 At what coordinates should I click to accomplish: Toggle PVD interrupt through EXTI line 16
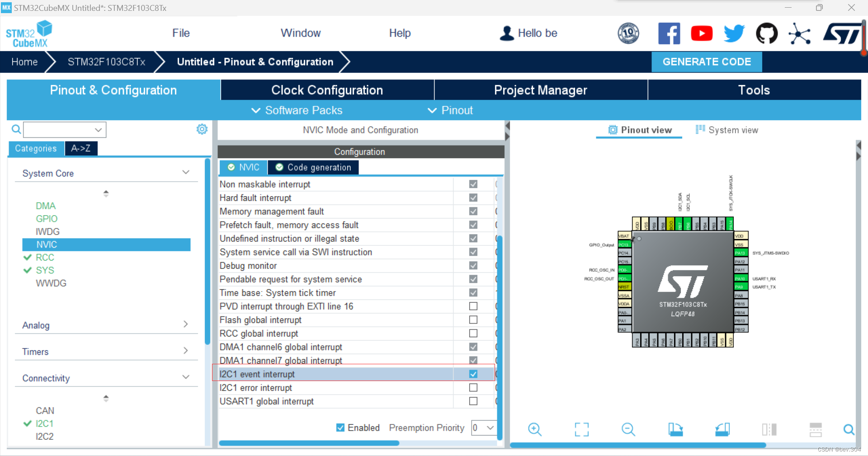click(x=473, y=306)
